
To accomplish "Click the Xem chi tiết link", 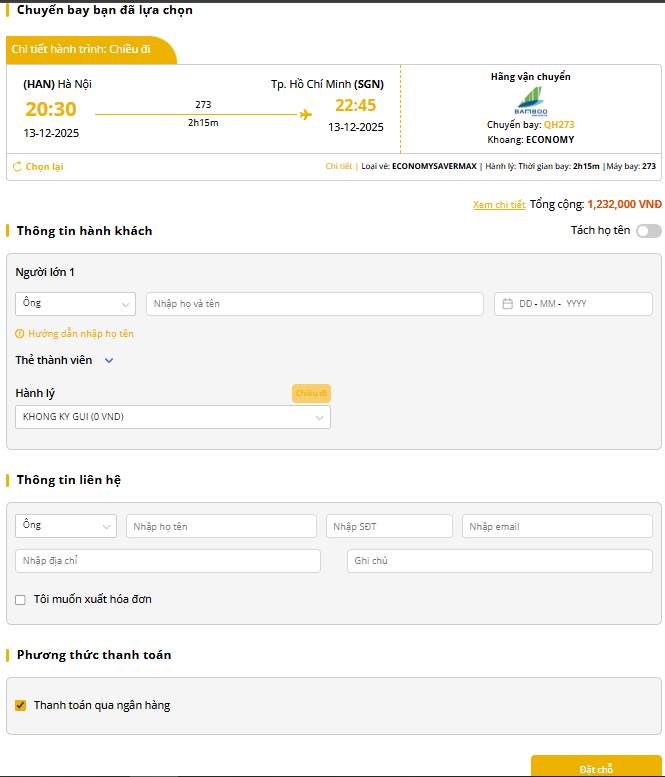I will pos(498,205).
